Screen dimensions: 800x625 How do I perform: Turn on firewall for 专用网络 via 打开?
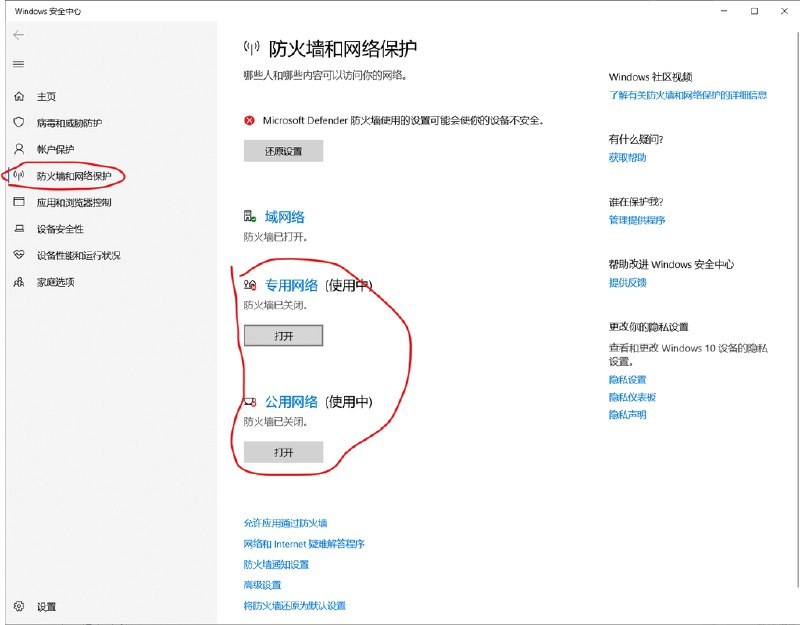283,335
